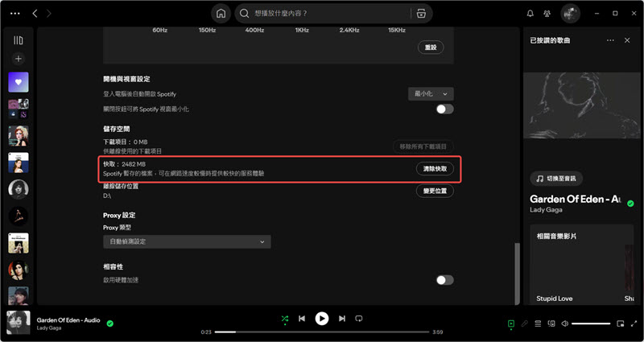Close the now playing side panel
Screen dimensions: 644x342
tap(627, 40)
